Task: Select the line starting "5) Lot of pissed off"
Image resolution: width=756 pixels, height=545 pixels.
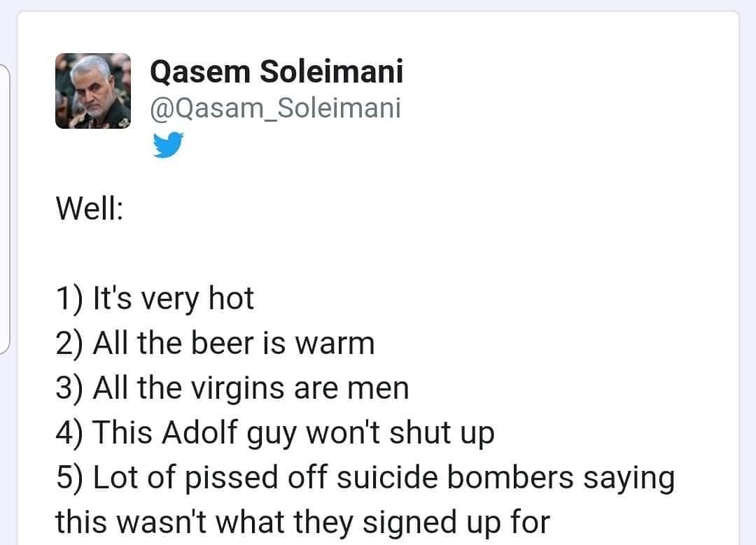Action: click(x=365, y=478)
